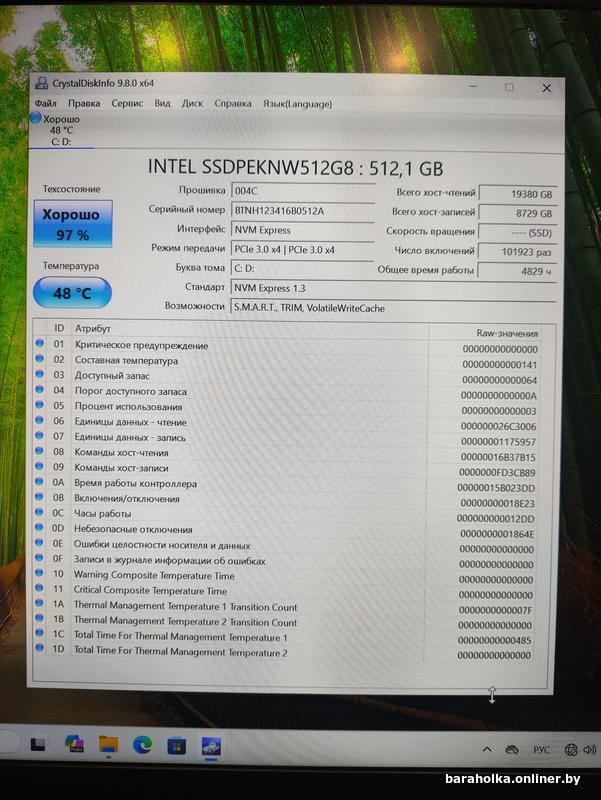
Task: Click status icon for attribute 0F Записи в журнале
Action: [x=40, y=558]
